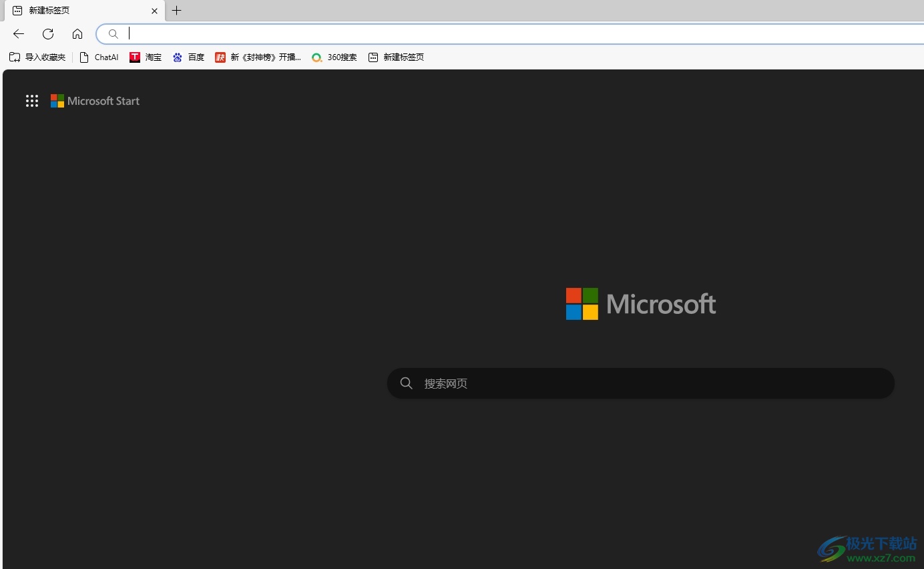Open the app launcher grid icon
This screenshot has height=569, width=924.
point(32,101)
